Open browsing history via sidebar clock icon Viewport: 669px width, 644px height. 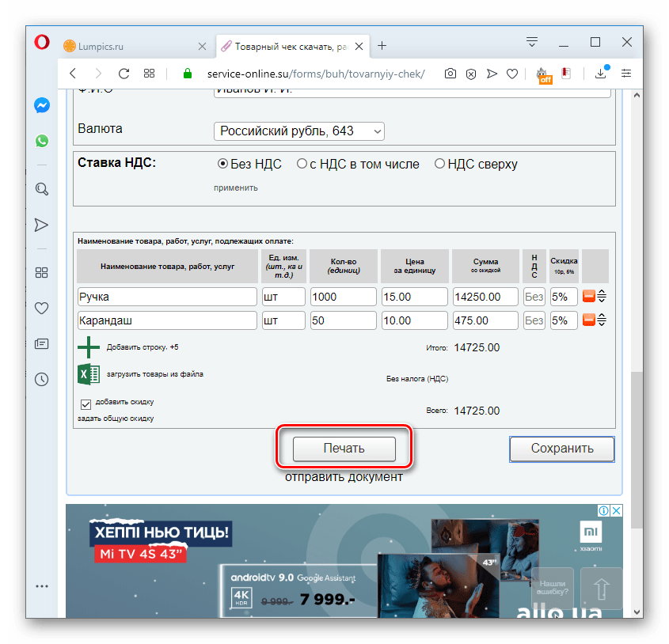[41, 380]
